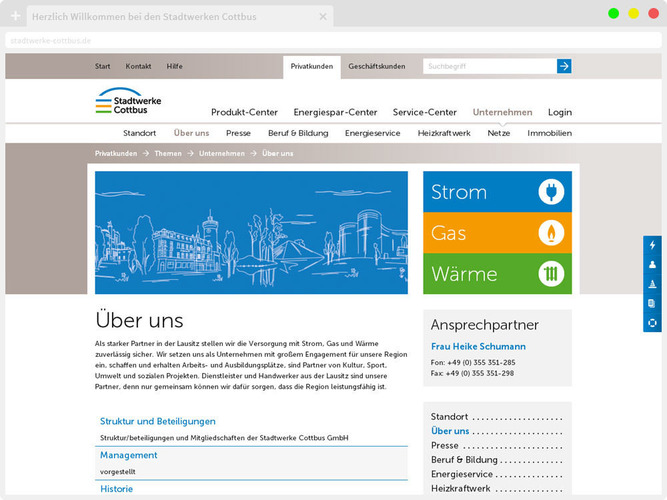This screenshot has width=667, height=500.
Task: Open the Energiespar-Center menu
Action: [335, 112]
